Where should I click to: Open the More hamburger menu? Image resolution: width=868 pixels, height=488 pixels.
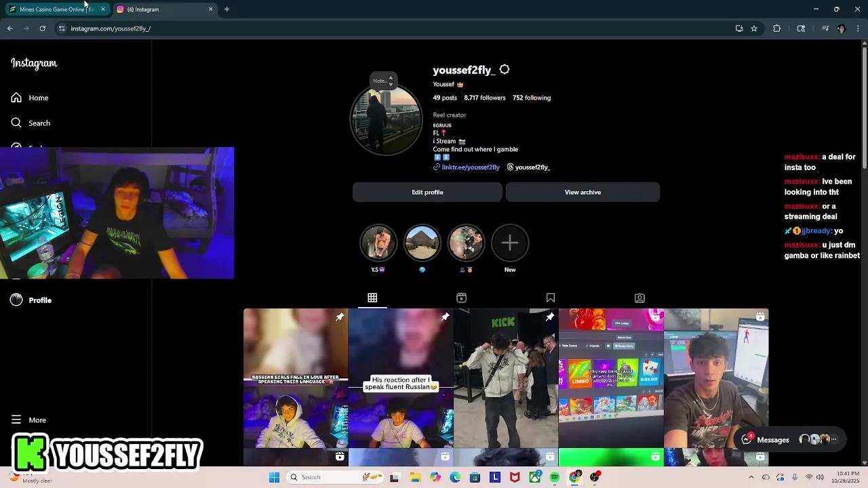[x=28, y=420]
